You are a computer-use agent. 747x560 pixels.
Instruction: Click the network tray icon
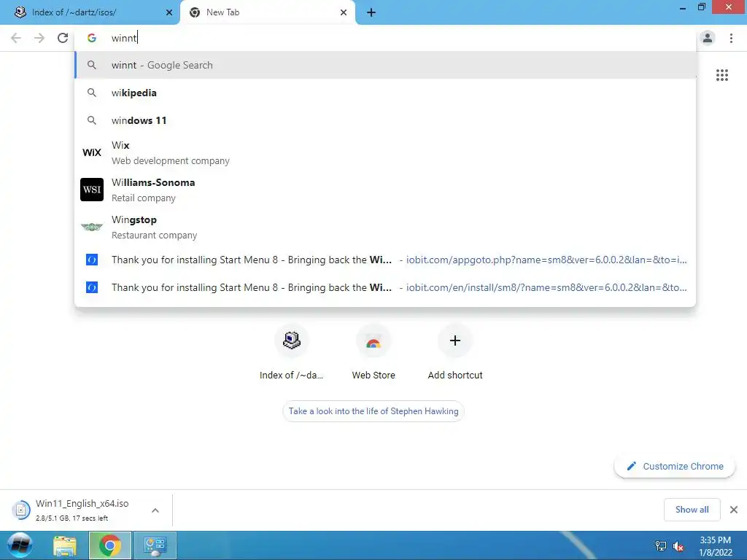661,545
